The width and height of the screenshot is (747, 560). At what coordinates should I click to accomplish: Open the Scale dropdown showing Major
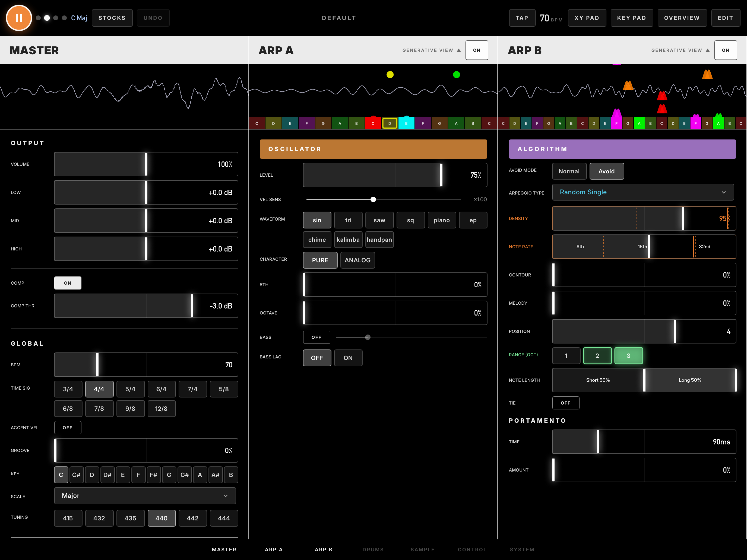click(145, 495)
